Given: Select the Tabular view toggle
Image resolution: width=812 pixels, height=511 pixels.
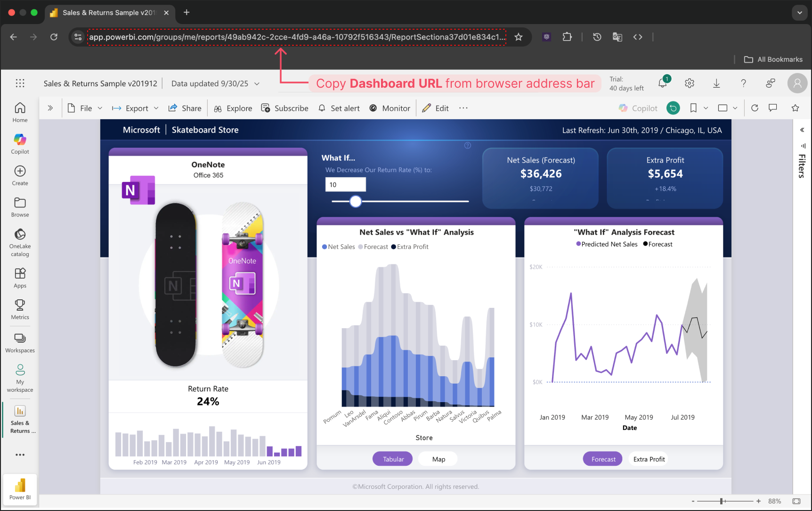Looking at the screenshot, I should click(x=393, y=459).
